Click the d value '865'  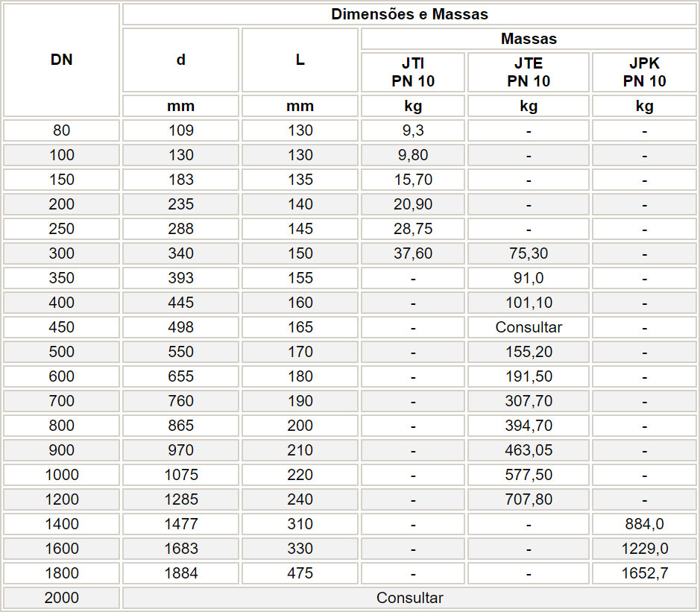click(x=181, y=425)
